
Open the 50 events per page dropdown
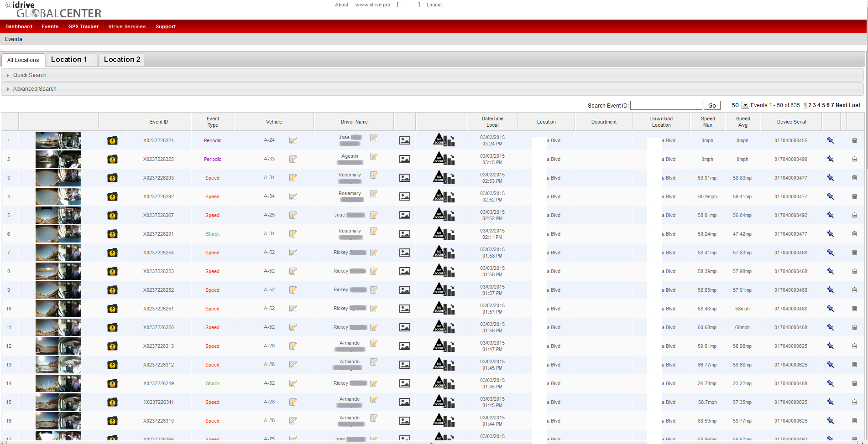[x=745, y=105]
